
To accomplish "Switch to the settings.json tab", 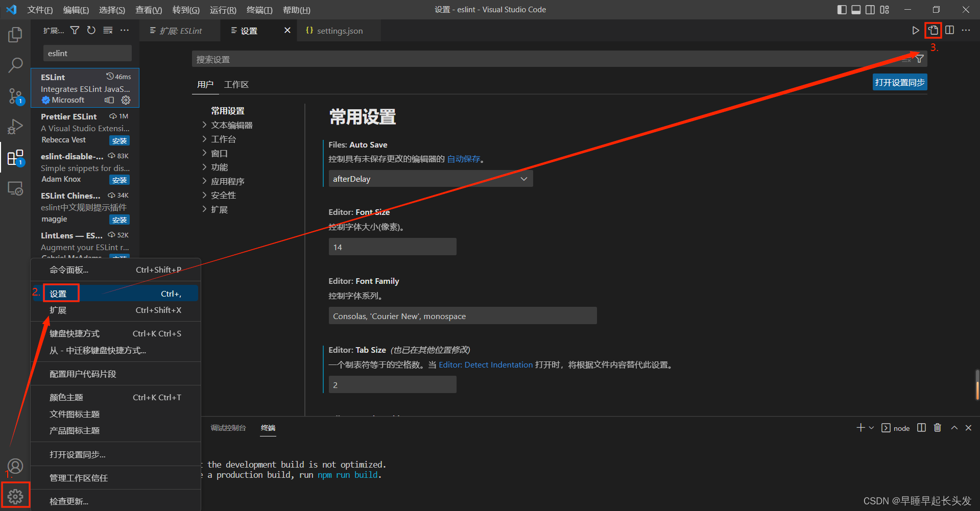I will coord(339,31).
